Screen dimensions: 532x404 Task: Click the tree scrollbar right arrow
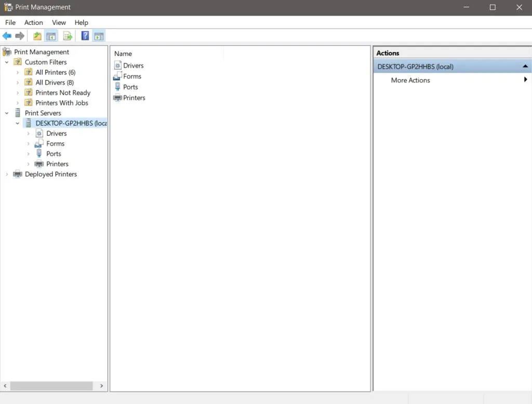point(101,386)
